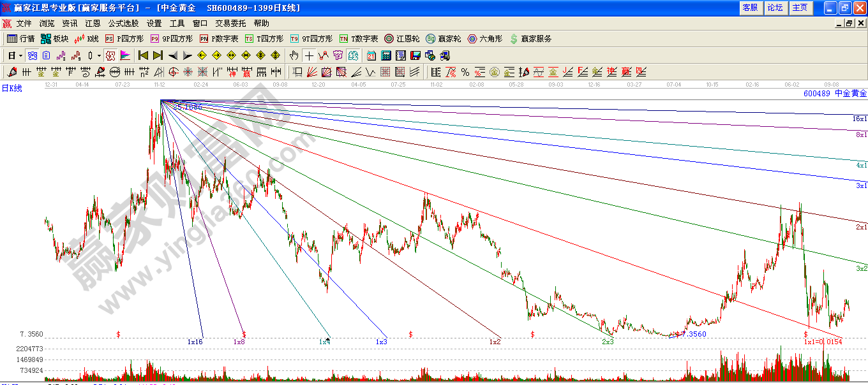Open the 六角形 hexagon chart tool
The height and width of the screenshot is (385, 868).
484,39
